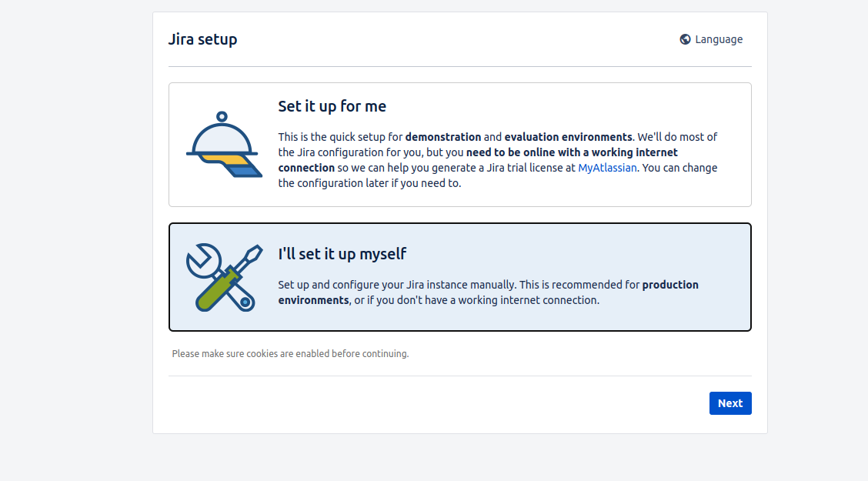The height and width of the screenshot is (481, 868).
Task: Open the Language selector
Action: pyautogui.click(x=711, y=39)
